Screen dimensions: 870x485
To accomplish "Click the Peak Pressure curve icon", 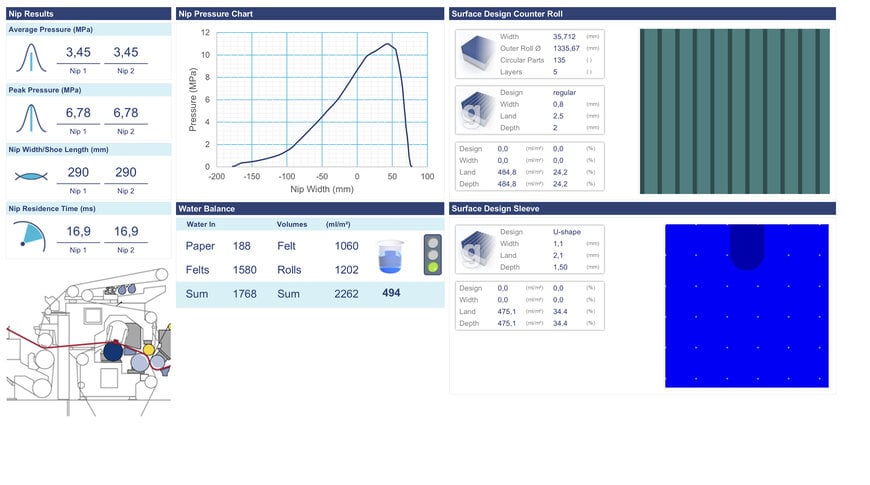I will pyautogui.click(x=32, y=119).
